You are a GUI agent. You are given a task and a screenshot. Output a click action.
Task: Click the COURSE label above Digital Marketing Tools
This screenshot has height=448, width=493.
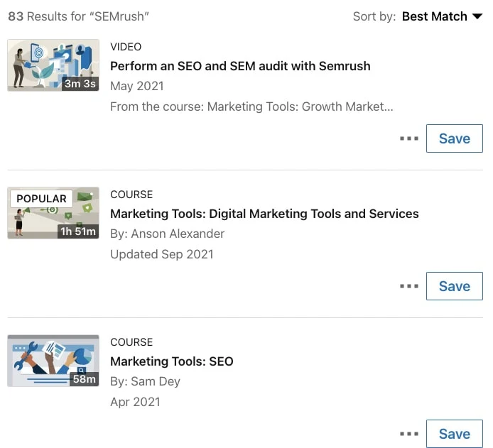(x=131, y=195)
